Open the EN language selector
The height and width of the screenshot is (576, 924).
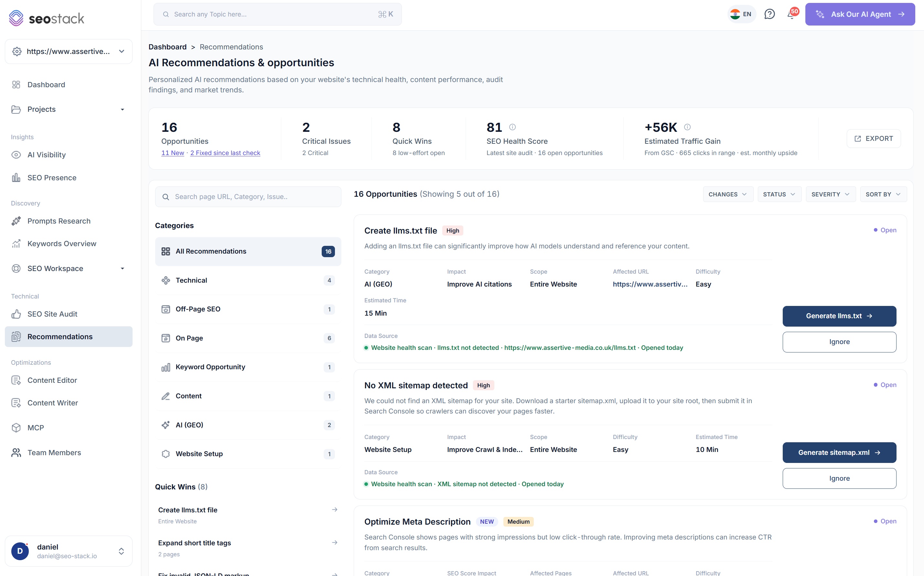(741, 14)
